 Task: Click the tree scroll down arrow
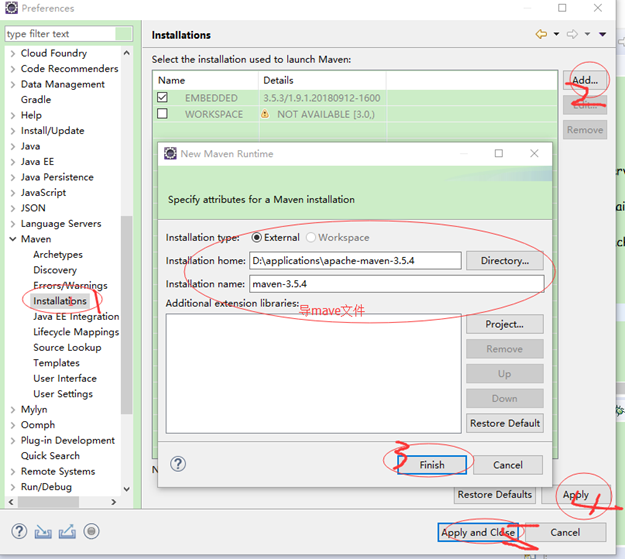click(126, 489)
